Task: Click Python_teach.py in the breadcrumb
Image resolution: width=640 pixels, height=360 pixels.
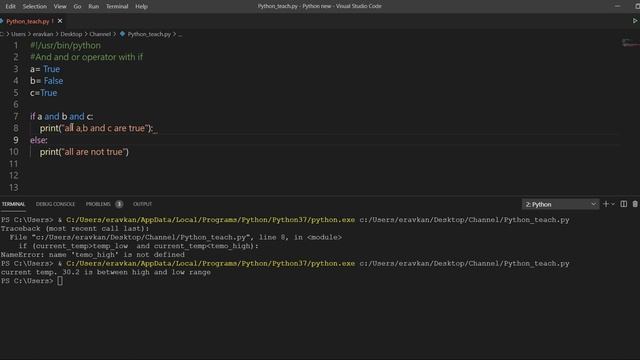Action: tap(149, 34)
